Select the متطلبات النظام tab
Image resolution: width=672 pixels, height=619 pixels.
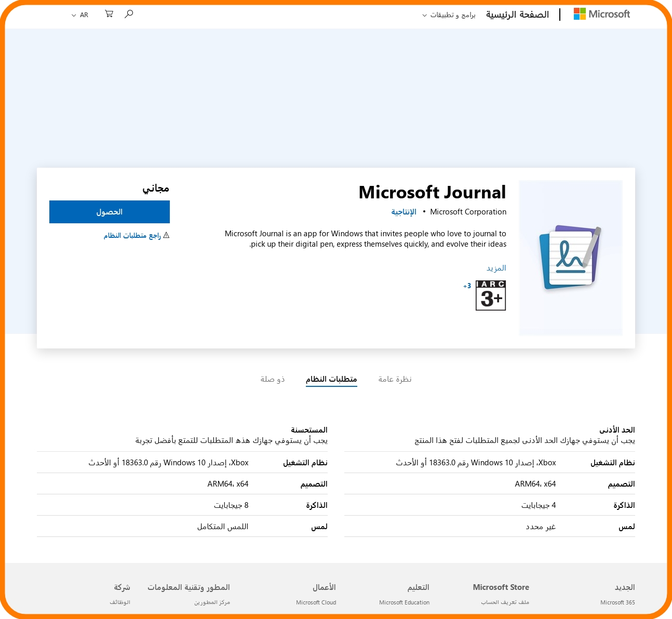[x=331, y=379]
